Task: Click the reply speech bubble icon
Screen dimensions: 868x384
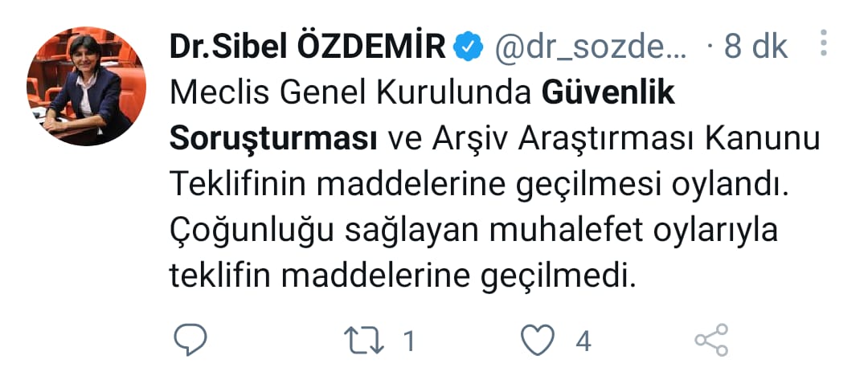Action: 191,341
